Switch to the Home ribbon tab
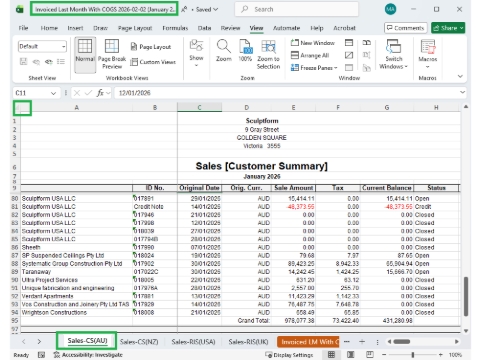 click(49, 28)
